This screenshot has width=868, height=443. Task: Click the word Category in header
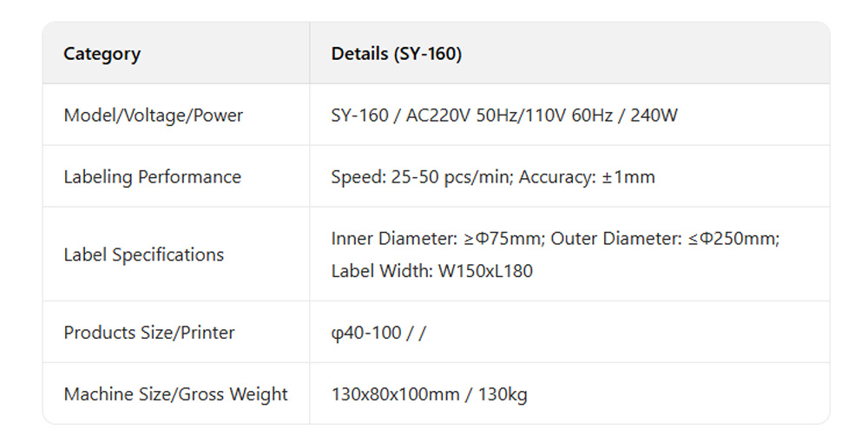tap(102, 54)
